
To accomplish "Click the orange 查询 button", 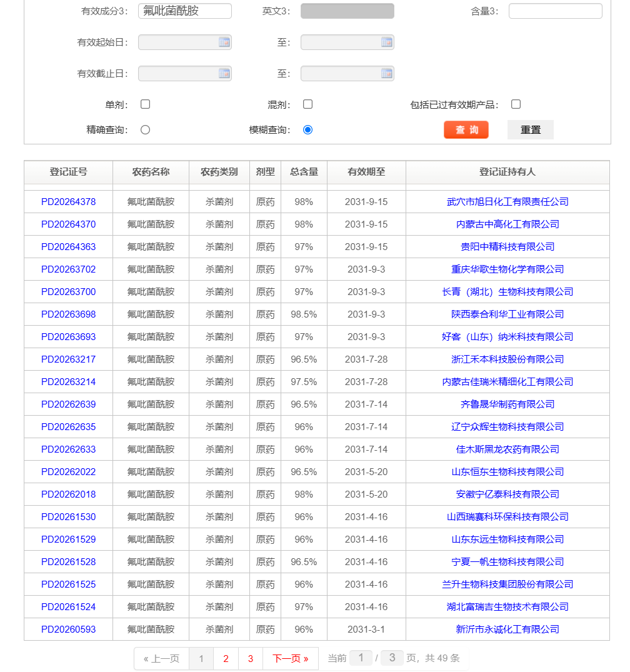I will point(466,130).
